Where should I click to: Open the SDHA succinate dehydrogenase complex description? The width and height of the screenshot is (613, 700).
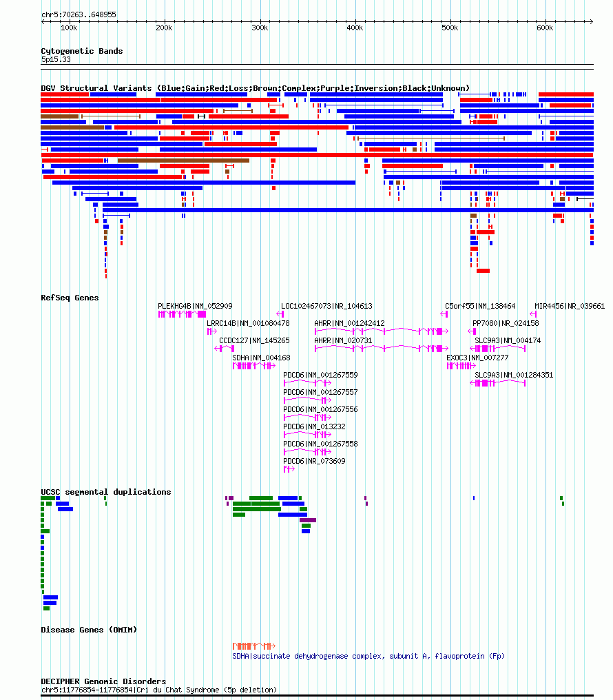coord(368,656)
